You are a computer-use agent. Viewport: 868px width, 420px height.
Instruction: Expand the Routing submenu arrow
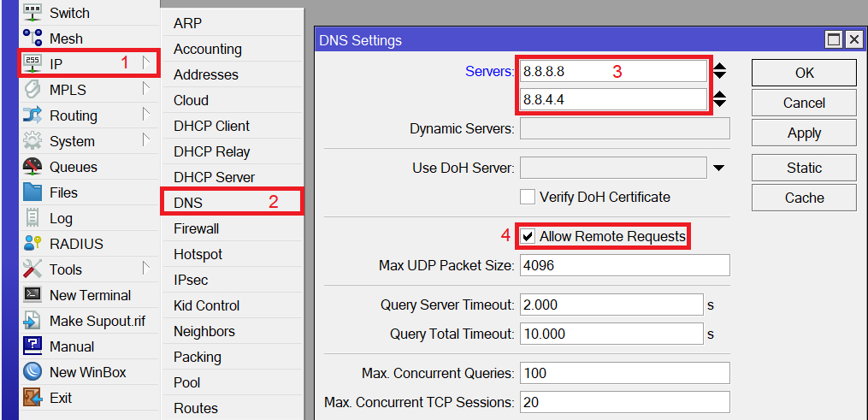pyautogui.click(x=145, y=114)
